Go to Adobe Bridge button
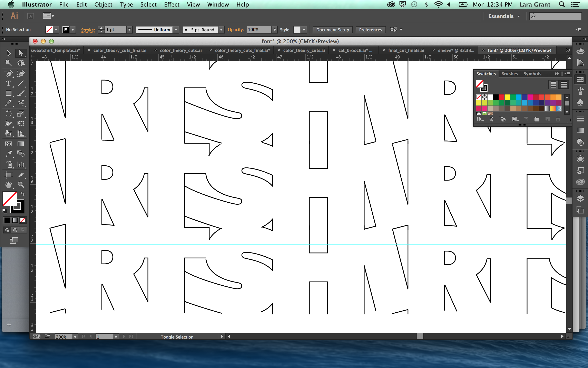Image resolution: width=588 pixels, height=368 pixels. (30, 16)
